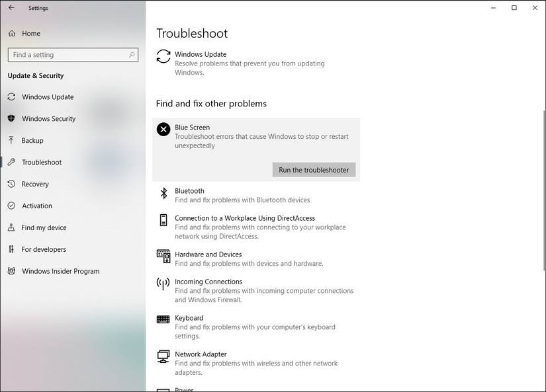Viewport: 546px width, 392px height.
Task: Click the Recovery clock icon
Action: click(x=11, y=184)
